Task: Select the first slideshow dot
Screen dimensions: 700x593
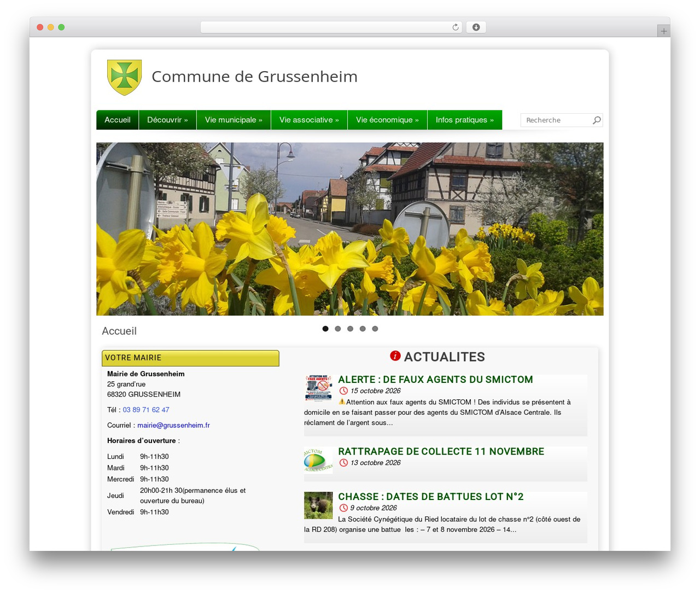Action: click(x=325, y=329)
